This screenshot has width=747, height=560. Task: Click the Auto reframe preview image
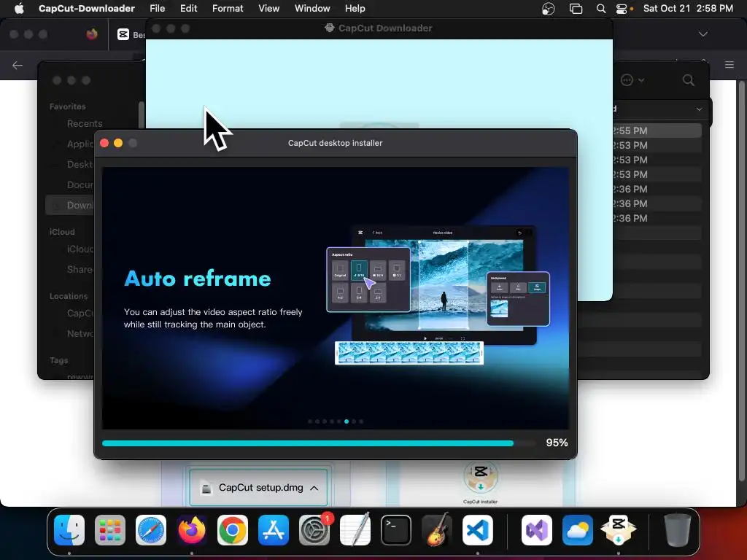(438, 295)
